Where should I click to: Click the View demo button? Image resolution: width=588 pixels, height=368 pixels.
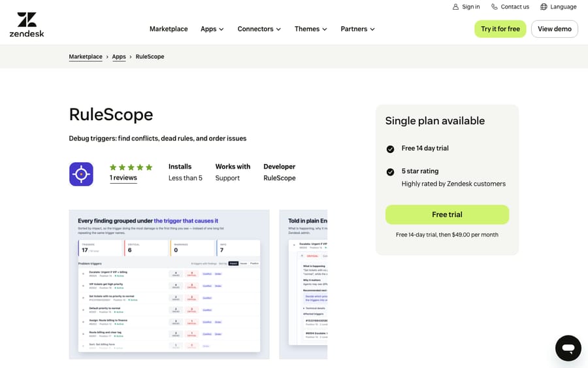point(554,29)
